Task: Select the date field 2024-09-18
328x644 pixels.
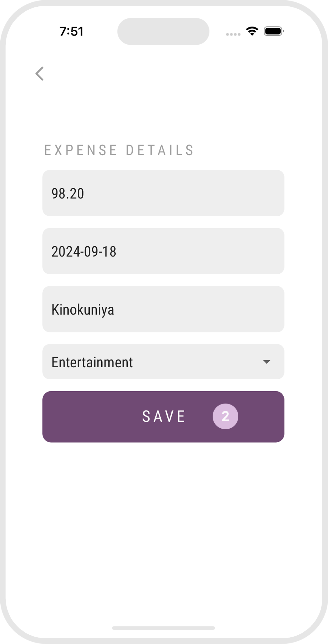Action: (x=163, y=251)
